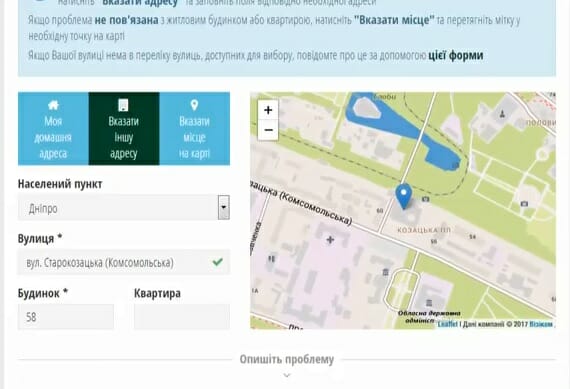This screenshot has height=389, width=570.
Task: Open the Населений пункт dropdown arrow
Action: (x=224, y=208)
